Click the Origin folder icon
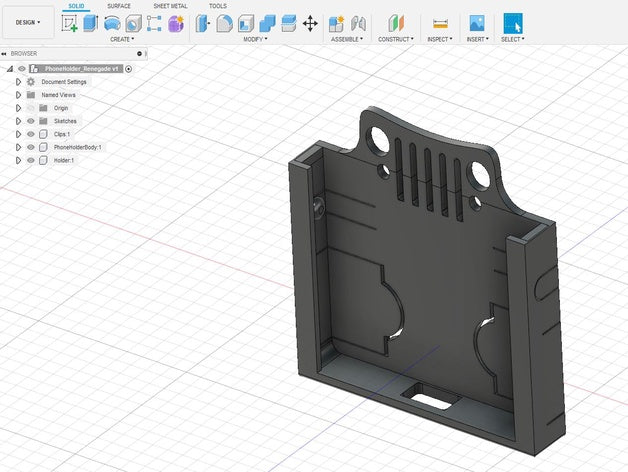Viewport: 628px width, 472px height. [x=43, y=108]
